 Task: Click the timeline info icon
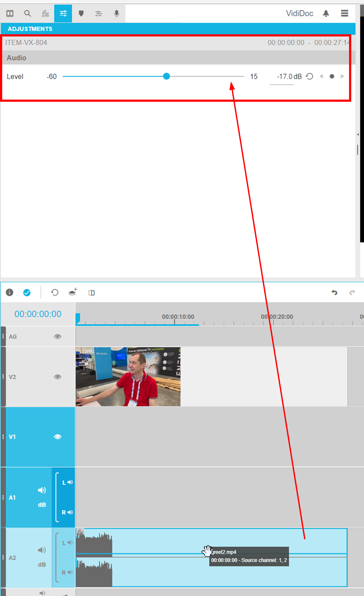[10, 293]
